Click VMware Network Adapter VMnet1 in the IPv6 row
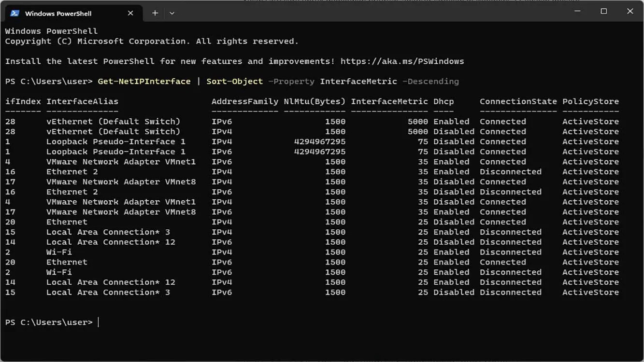 point(121,162)
